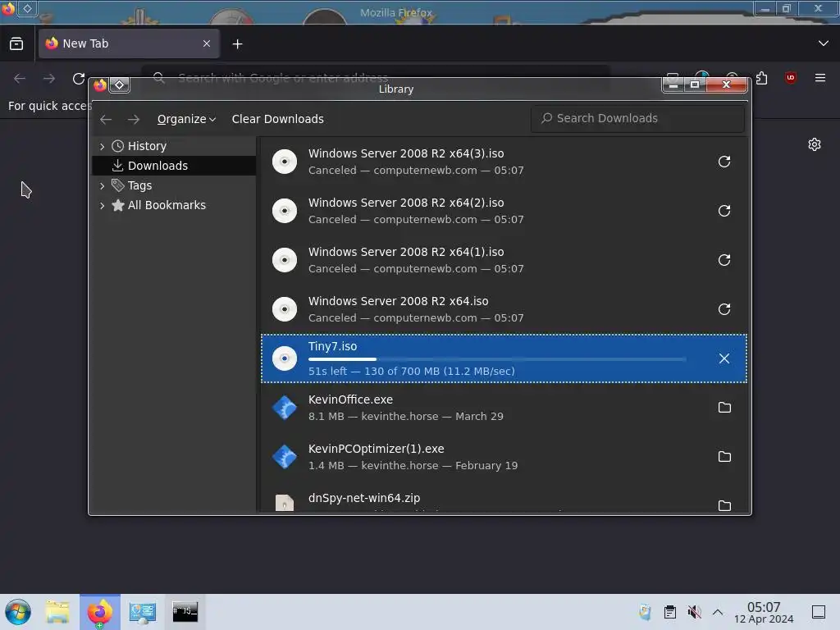Go back in Firefox main window

click(x=20, y=79)
